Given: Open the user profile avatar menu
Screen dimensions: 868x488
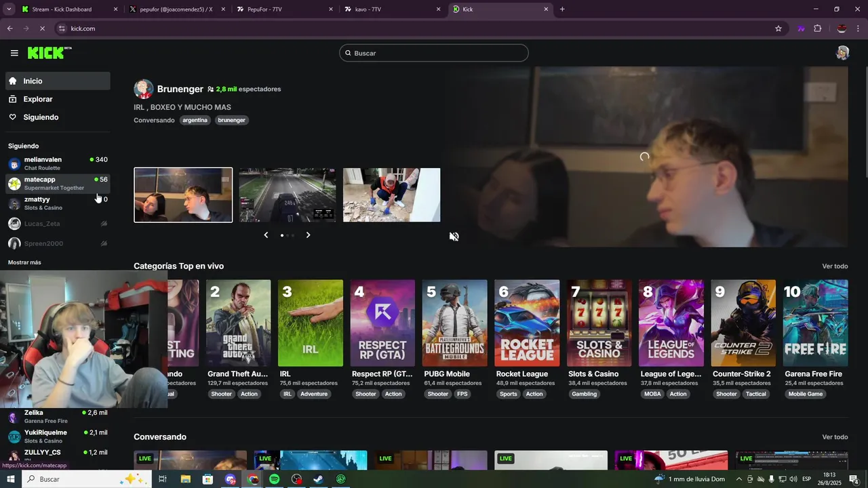Looking at the screenshot, I should pyautogui.click(x=842, y=53).
